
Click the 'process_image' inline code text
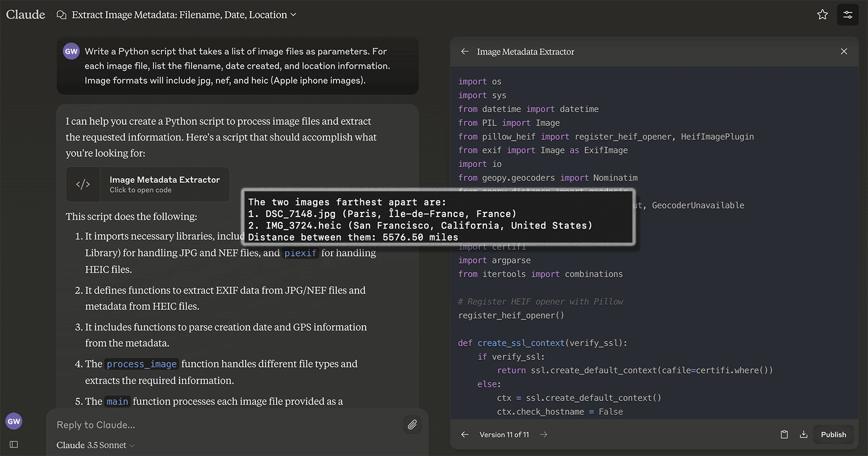coord(142,364)
